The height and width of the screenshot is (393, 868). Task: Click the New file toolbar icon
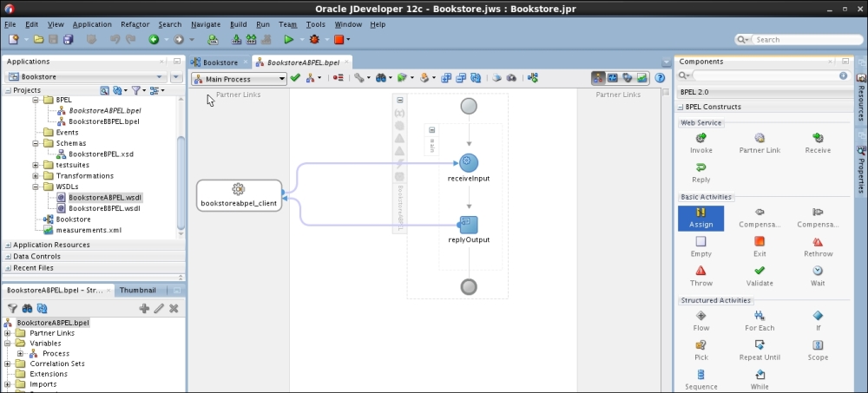[13, 39]
